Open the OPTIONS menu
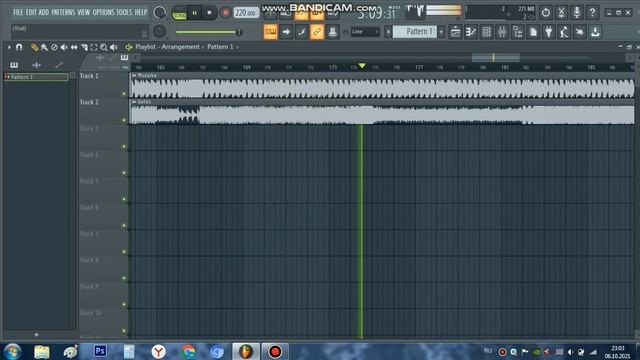640x360 pixels. [103, 12]
